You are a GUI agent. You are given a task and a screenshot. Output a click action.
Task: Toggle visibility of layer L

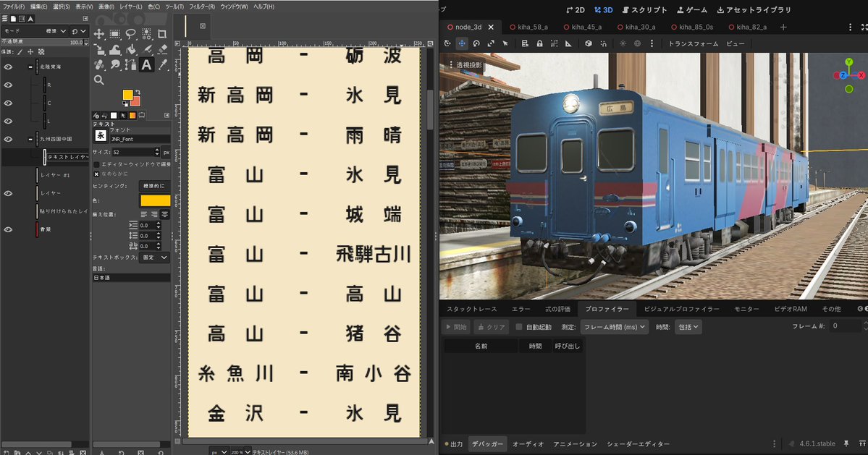[x=8, y=121]
